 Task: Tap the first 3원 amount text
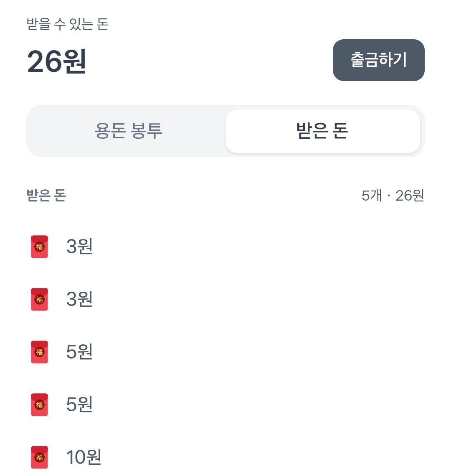79,247
